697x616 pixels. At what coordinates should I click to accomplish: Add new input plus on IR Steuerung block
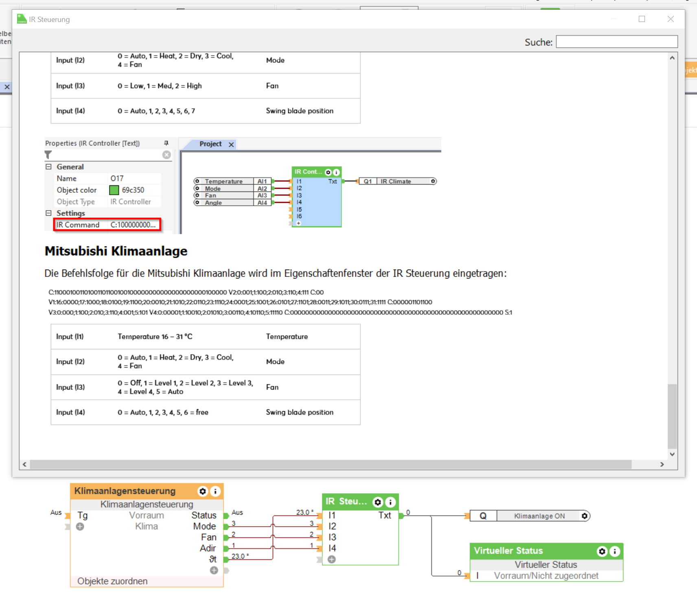pyautogui.click(x=332, y=559)
